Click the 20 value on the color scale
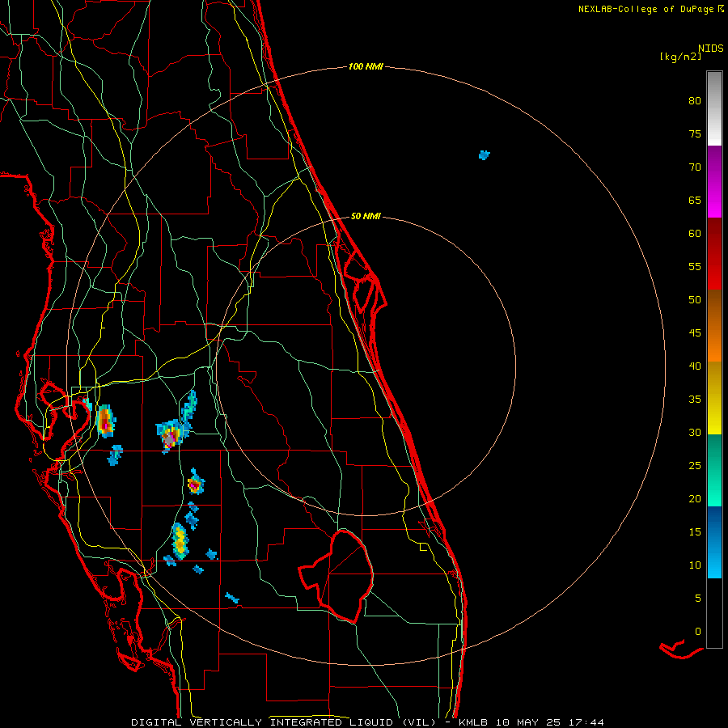 coord(695,499)
